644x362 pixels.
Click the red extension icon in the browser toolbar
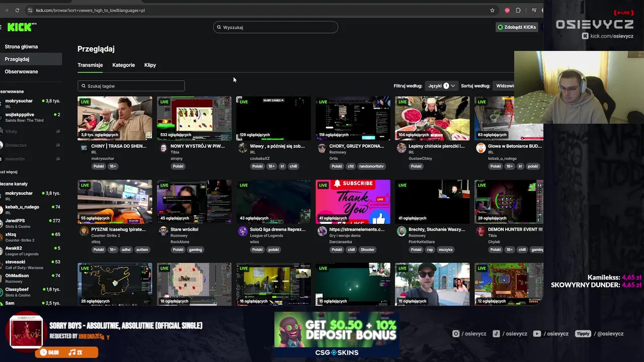[507, 10]
